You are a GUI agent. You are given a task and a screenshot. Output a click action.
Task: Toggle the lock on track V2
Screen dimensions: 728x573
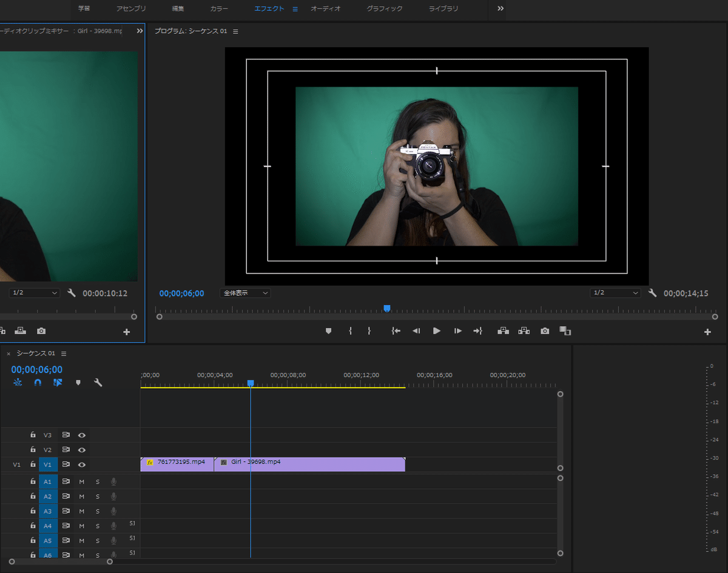pos(33,450)
